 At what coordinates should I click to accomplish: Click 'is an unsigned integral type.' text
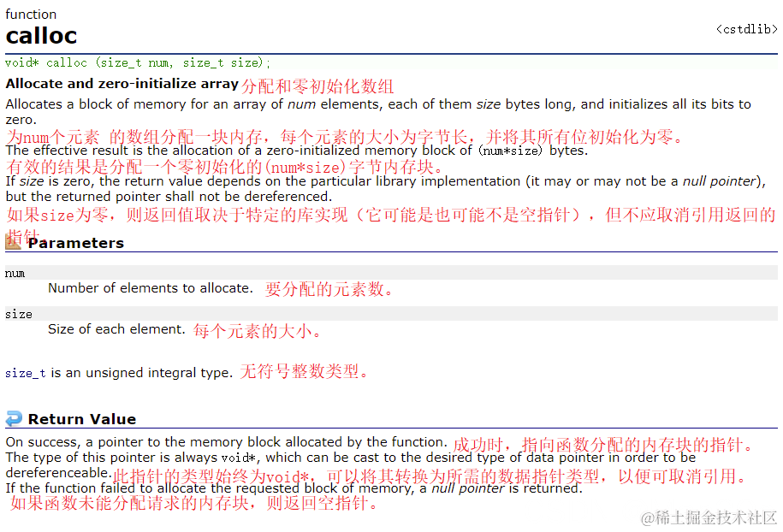pos(142,373)
